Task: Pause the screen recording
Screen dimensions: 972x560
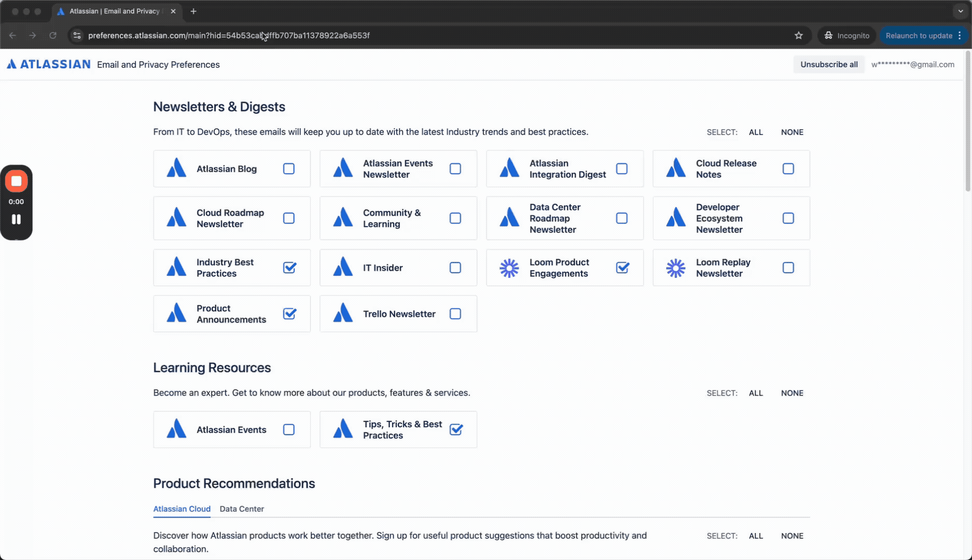Action: point(16,219)
